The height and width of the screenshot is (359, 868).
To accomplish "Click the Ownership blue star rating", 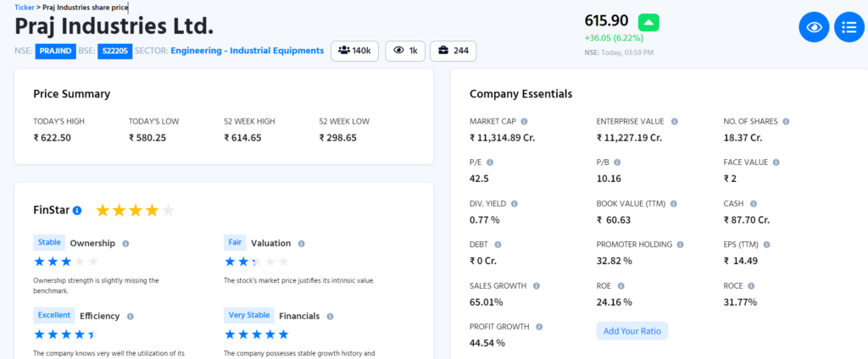I will point(66,261).
